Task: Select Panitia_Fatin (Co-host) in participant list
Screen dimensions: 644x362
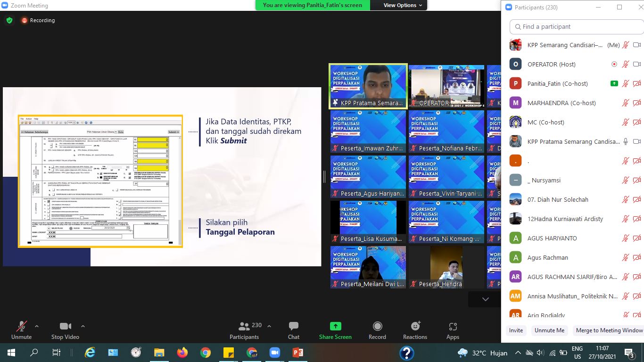Action: pos(557,83)
